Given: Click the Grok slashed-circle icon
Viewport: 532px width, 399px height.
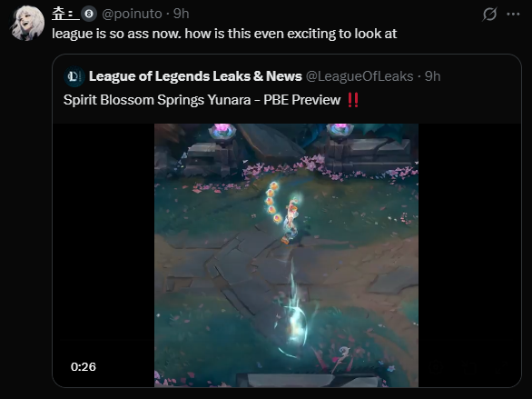Looking at the screenshot, I should (x=489, y=15).
